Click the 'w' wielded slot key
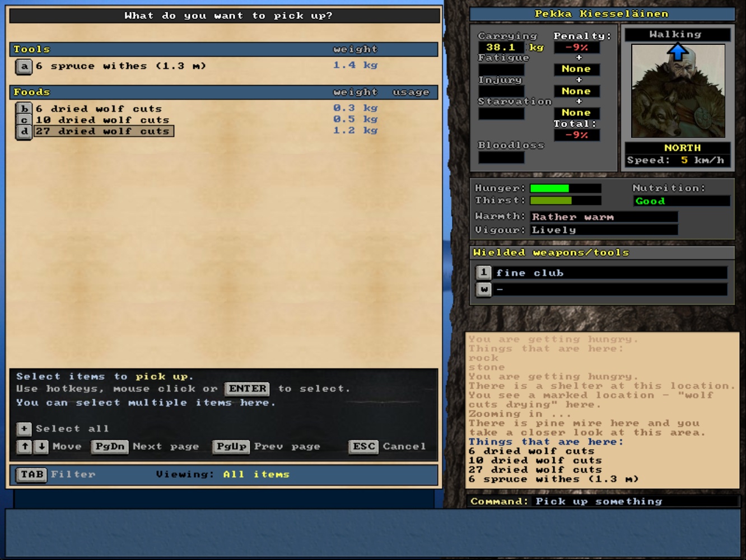The width and height of the screenshot is (746, 560). pyautogui.click(x=484, y=290)
